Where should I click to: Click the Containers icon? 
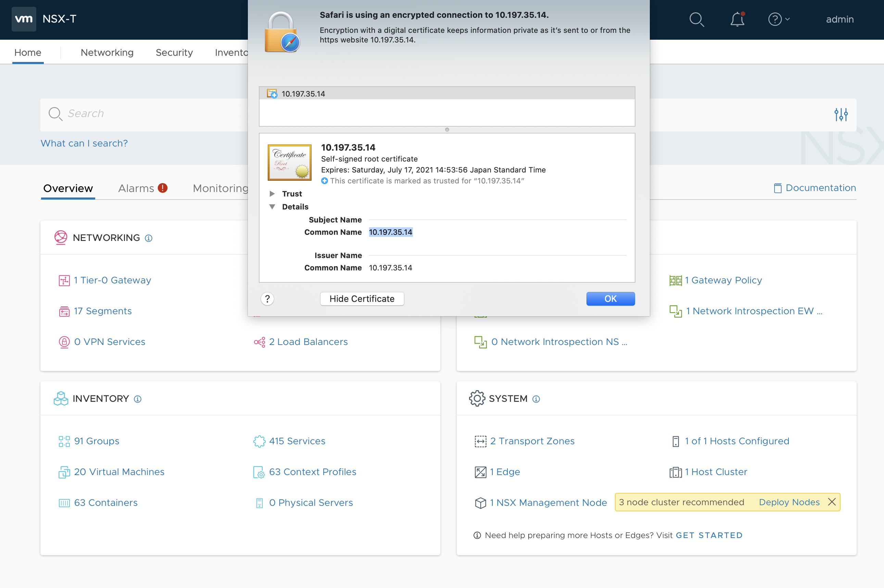pos(64,503)
